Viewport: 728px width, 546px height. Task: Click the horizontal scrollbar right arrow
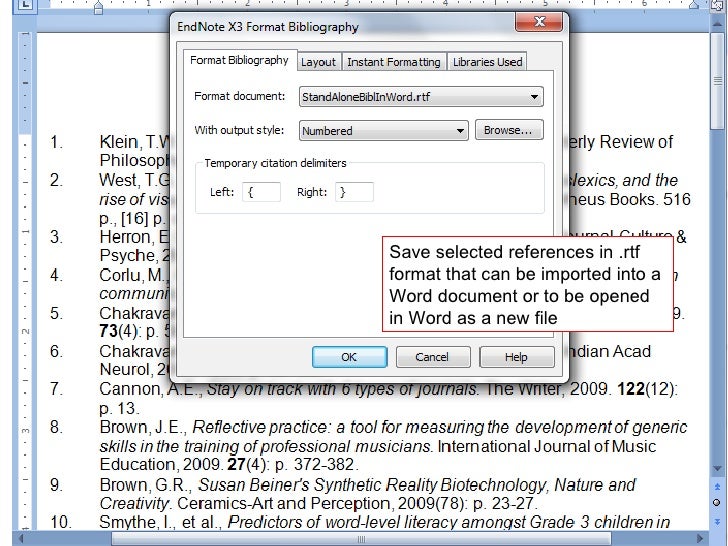[701, 539]
